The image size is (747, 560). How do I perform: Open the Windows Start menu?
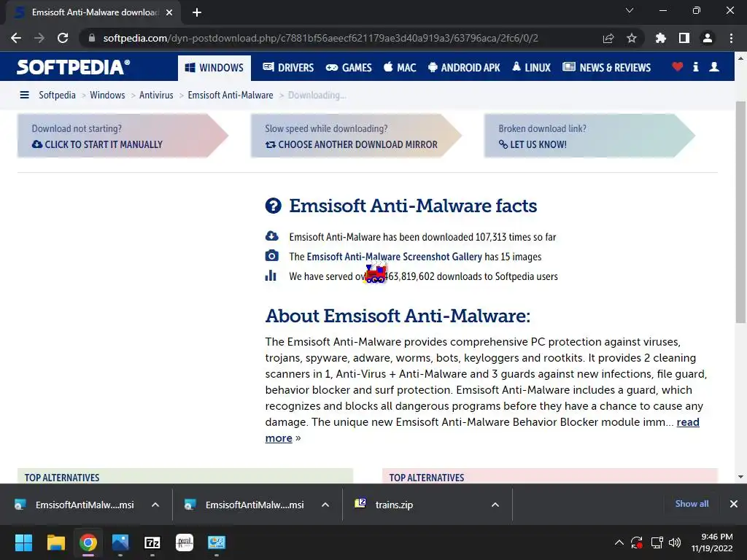pos(23,542)
